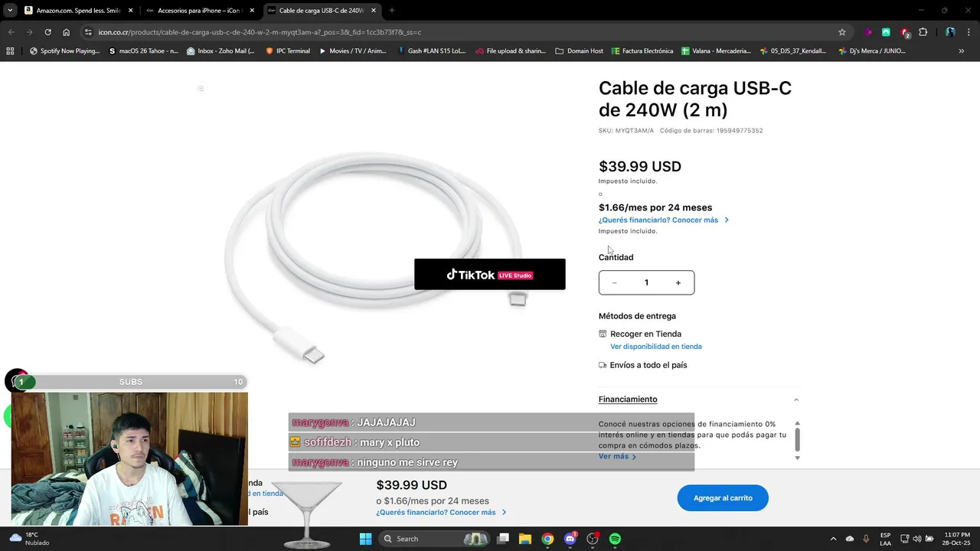The image size is (980, 551).
Task: Click the Financiamiento text scrollbar
Action: click(x=797, y=440)
